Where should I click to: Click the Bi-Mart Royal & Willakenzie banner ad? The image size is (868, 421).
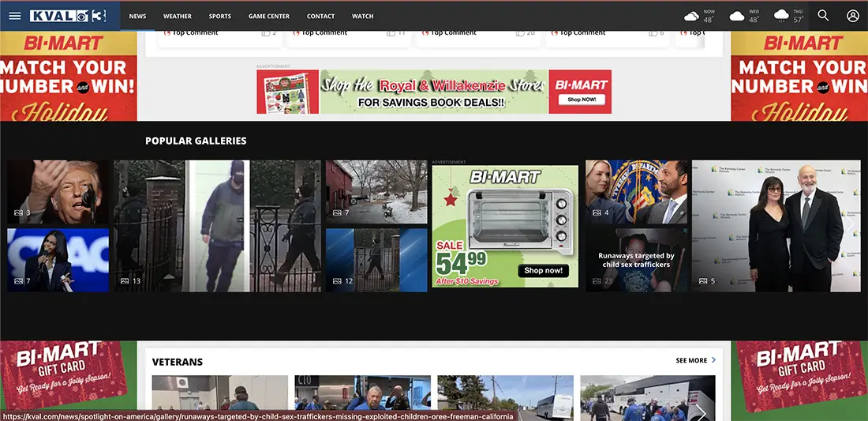[434, 92]
